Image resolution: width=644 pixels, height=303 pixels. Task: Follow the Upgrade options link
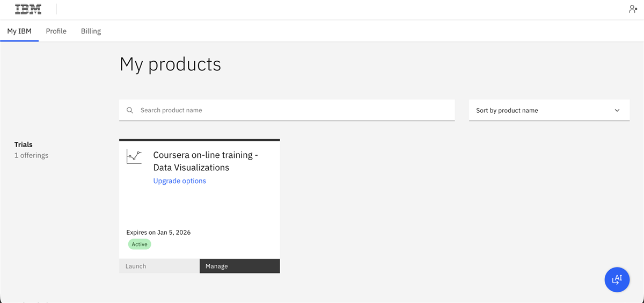pos(180,181)
